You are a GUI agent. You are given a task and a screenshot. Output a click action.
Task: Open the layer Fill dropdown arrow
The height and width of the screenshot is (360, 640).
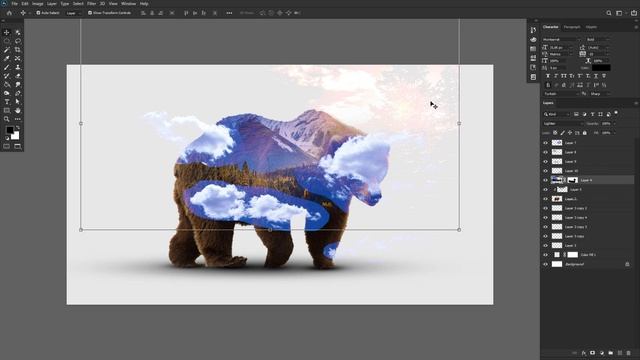tap(615, 133)
